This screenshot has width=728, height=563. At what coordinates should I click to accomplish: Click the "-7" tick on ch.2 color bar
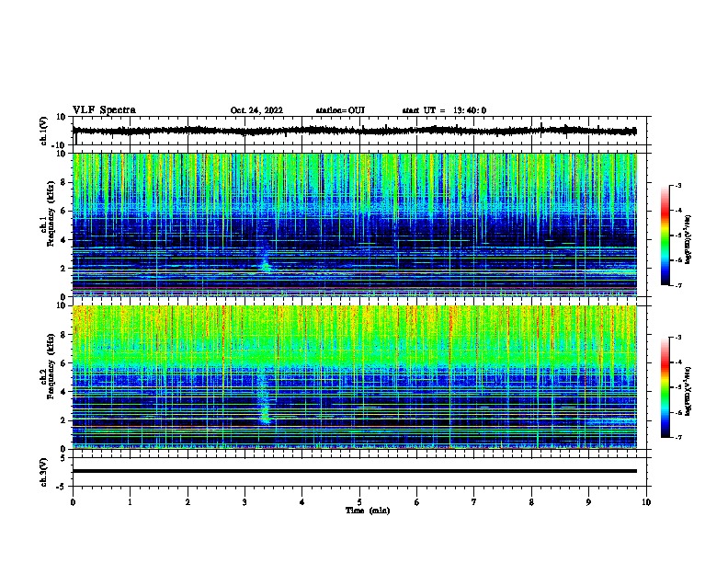tap(678, 437)
